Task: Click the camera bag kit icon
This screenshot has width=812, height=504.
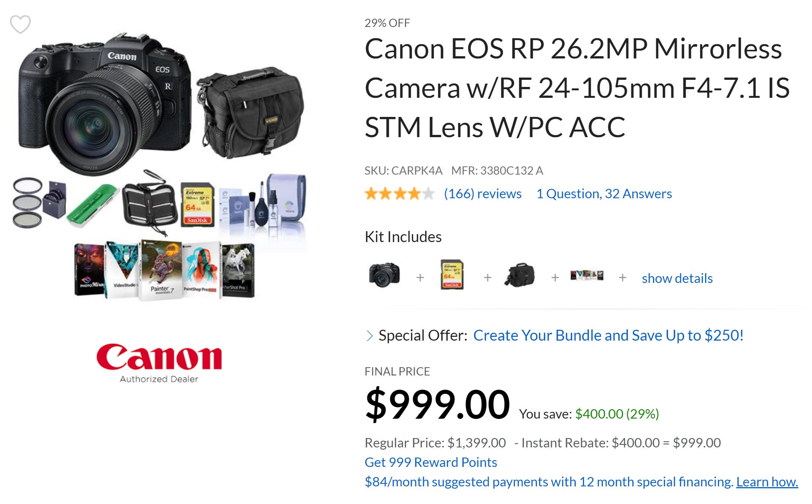Action: [519, 275]
